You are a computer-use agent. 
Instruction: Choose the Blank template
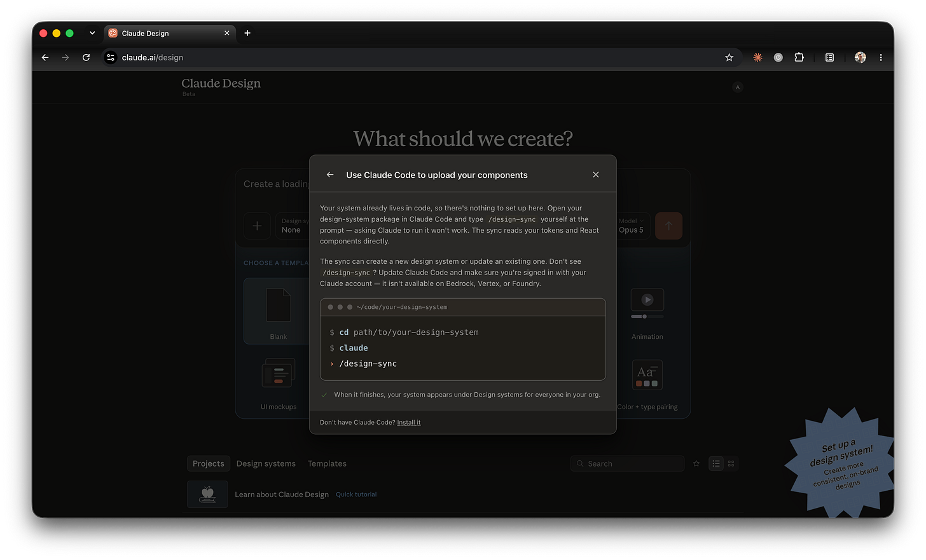pyautogui.click(x=278, y=311)
